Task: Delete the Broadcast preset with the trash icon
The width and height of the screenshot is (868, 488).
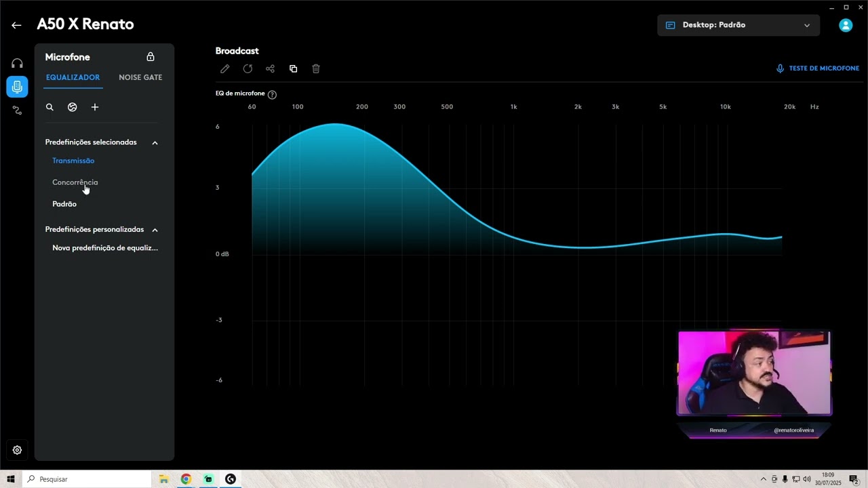Action: (x=316, y=68)
